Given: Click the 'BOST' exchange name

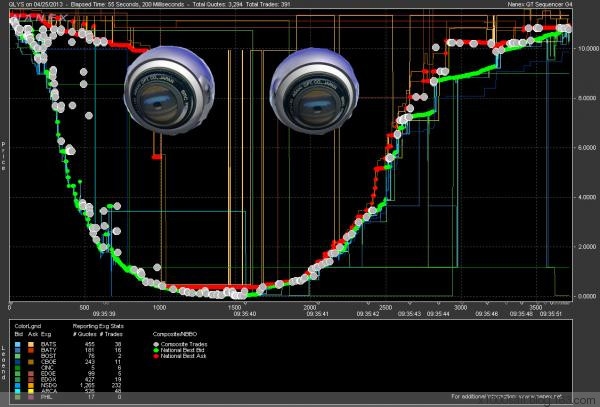Looking at the screenshot, I should click(49, 356).
